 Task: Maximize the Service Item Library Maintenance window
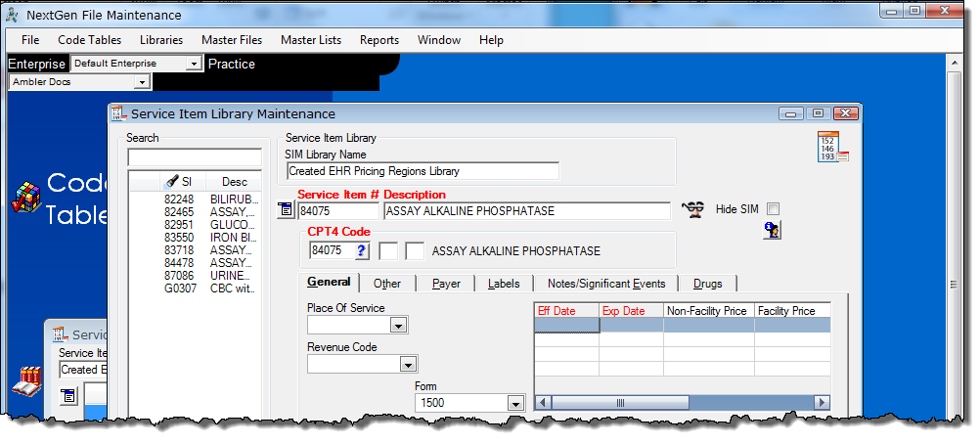pos(818,113)
